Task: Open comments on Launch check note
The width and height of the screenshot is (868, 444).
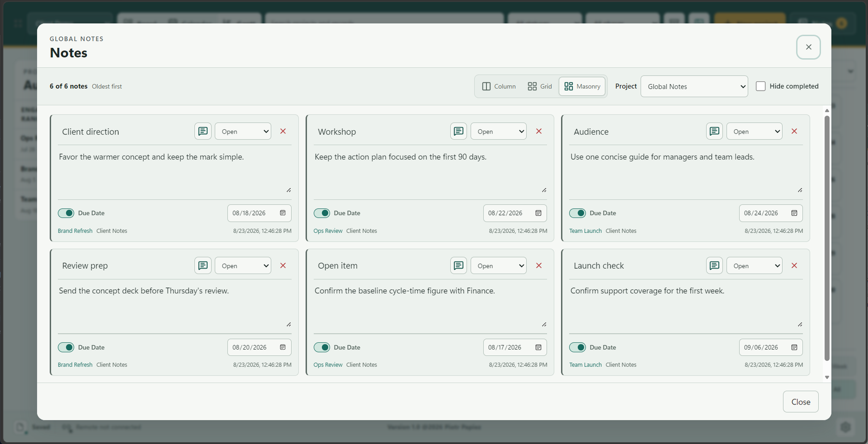Action: (714, 265)
